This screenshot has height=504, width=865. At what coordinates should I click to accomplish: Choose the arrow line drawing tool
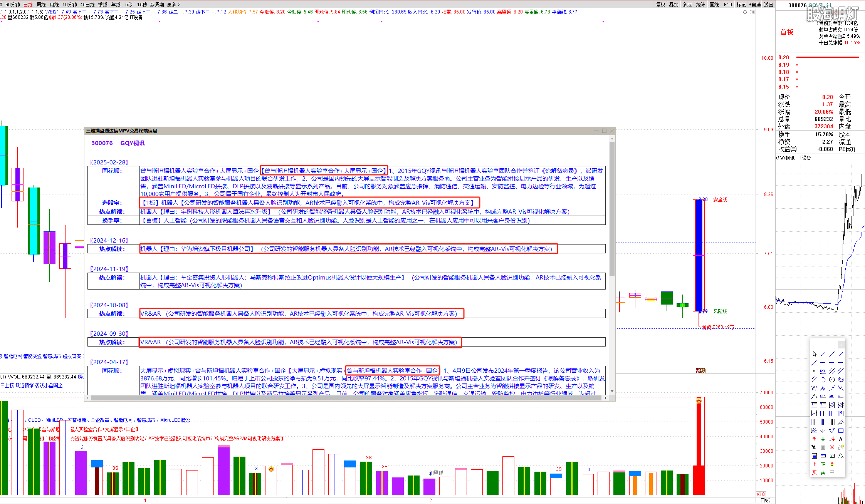click(x=841, y=354)
